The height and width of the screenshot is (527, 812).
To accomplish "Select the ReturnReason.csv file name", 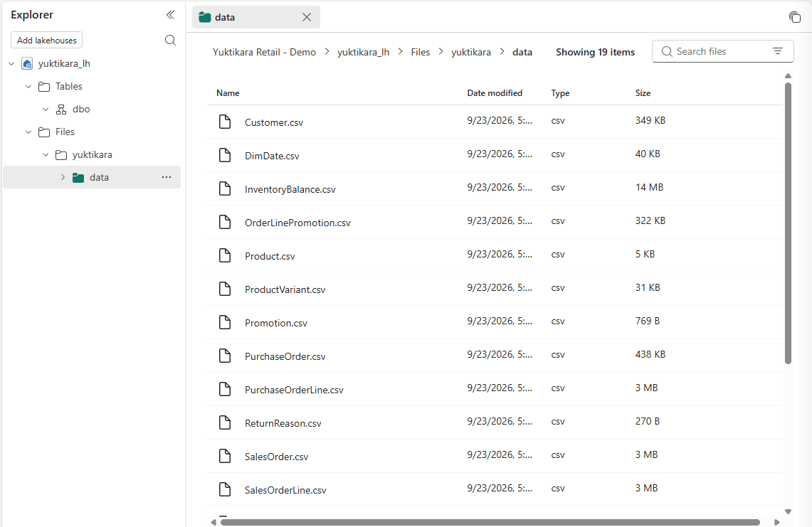I will 283,423.
